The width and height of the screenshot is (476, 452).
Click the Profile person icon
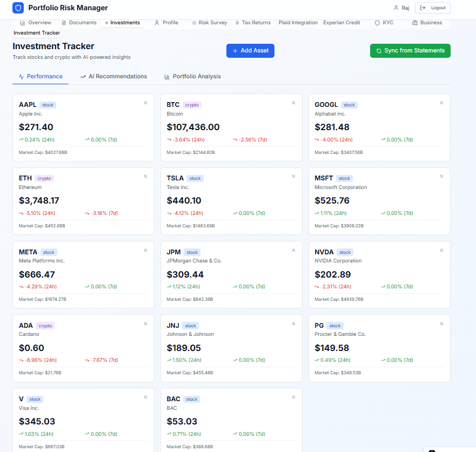[x=156, y=23]
